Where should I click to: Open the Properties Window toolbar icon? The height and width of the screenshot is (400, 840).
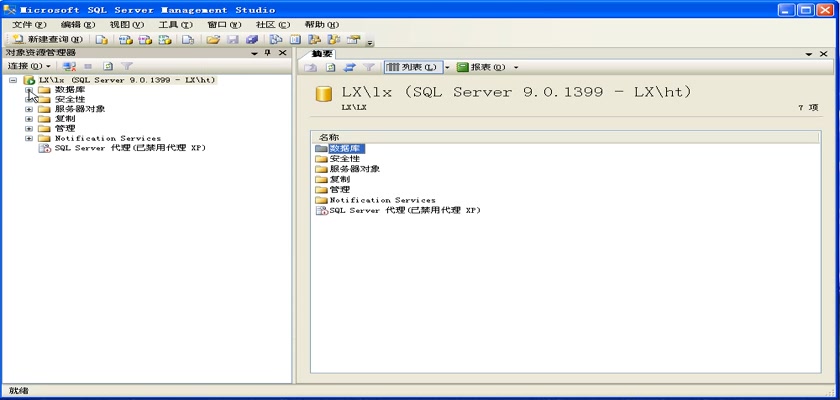(x=353, y=40)
